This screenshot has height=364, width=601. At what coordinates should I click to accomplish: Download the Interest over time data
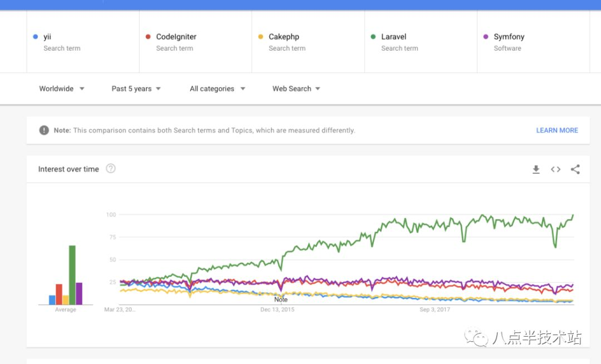[x=536, y=169]
